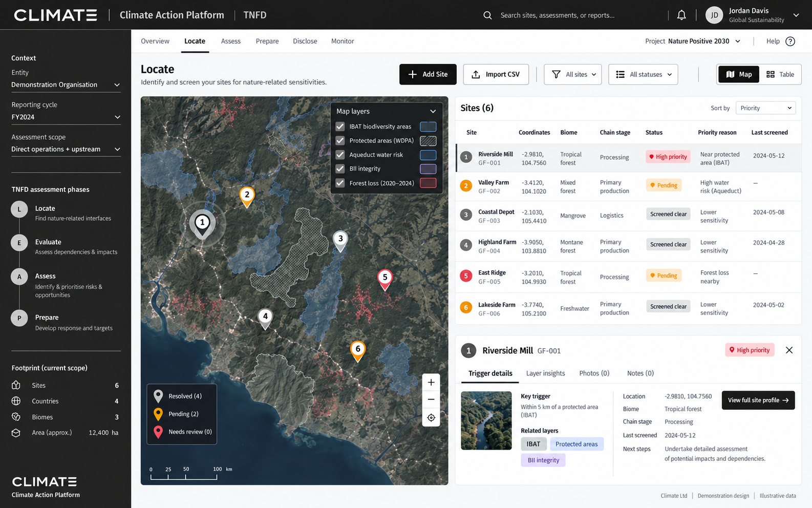Click the Evaluate phase E circle

click(19, 243)
